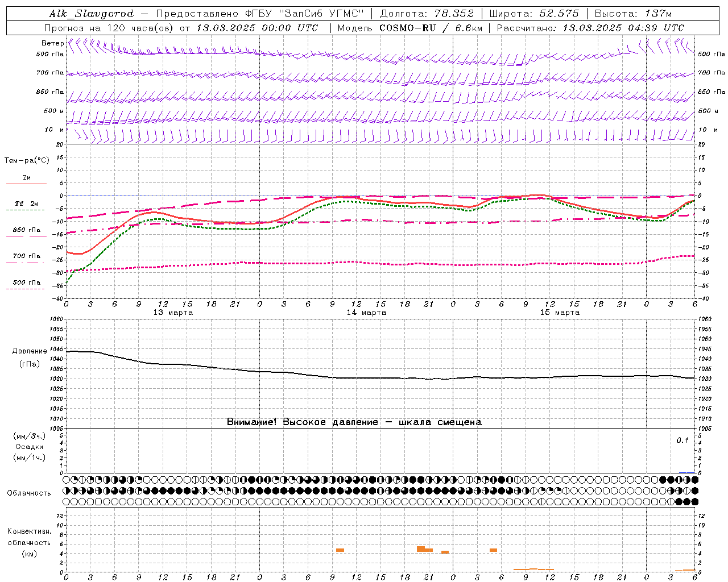Image resolution: width=728 pixels, height=582 pixels.
Task: Click the Высота: 137м value
Action: click(633, 14)
